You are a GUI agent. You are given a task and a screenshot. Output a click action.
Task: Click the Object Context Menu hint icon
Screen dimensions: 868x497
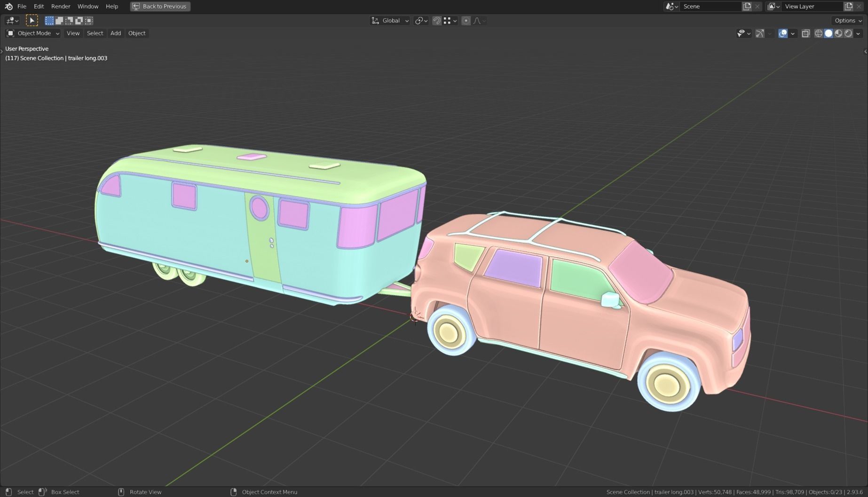coord(234,492)
